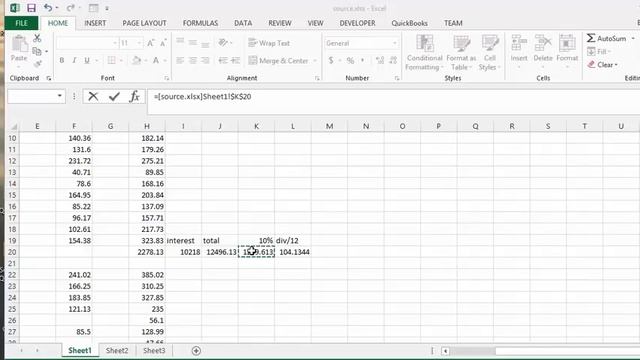This screenshot has height=360, width=640.
Task: Click the Select All corner triangle
Action: 13,127
